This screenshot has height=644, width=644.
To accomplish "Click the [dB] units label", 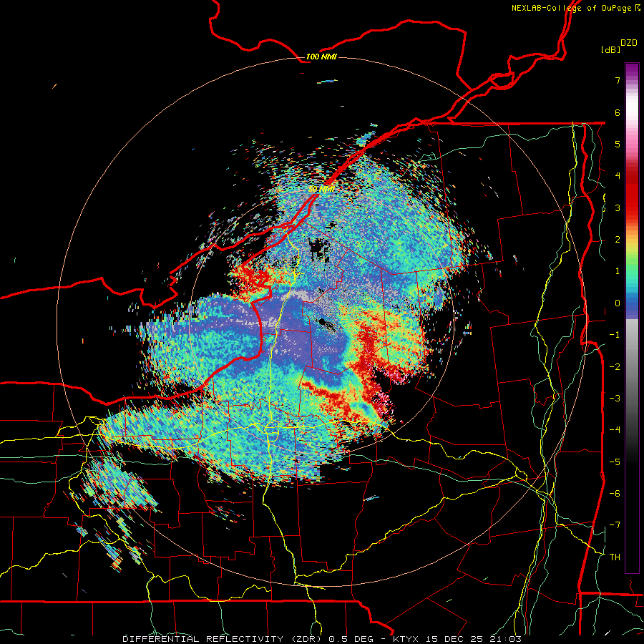I will click(x=610, y=49).
